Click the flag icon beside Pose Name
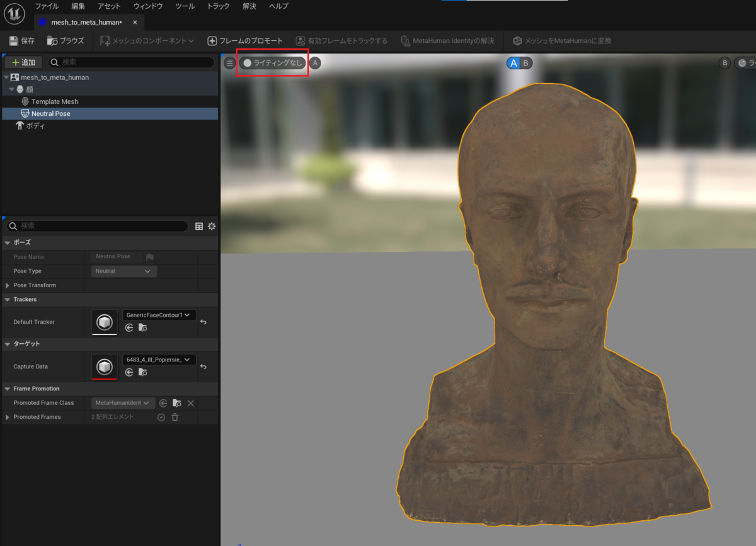This screenshot has width=756, height=546. click(150, 257)
